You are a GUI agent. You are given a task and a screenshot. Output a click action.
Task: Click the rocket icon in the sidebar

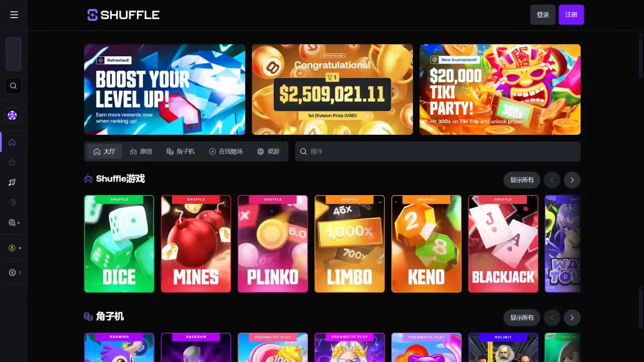coord(13,183)
